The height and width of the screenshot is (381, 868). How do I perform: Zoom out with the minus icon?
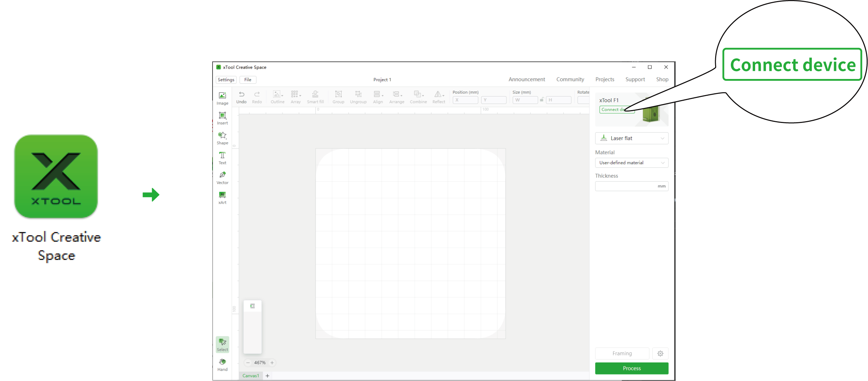248,362
